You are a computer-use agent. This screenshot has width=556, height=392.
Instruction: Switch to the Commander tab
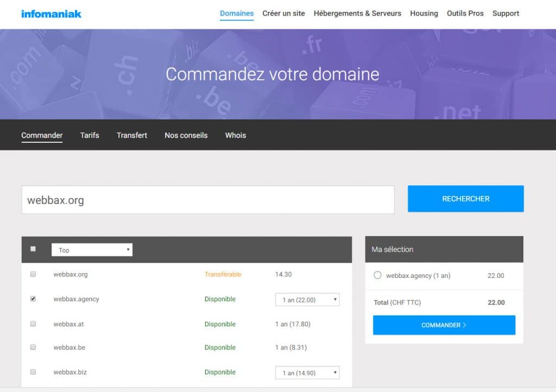(42, 135)
